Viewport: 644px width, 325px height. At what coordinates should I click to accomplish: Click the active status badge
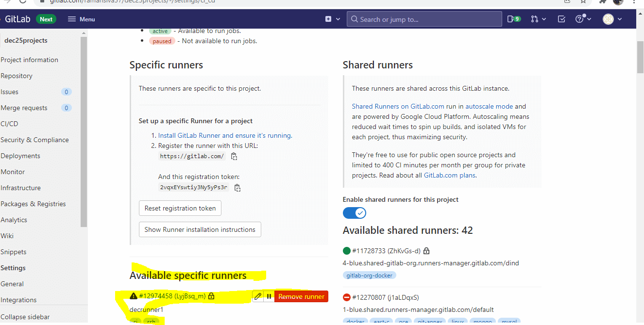click(x=160, y=31)
